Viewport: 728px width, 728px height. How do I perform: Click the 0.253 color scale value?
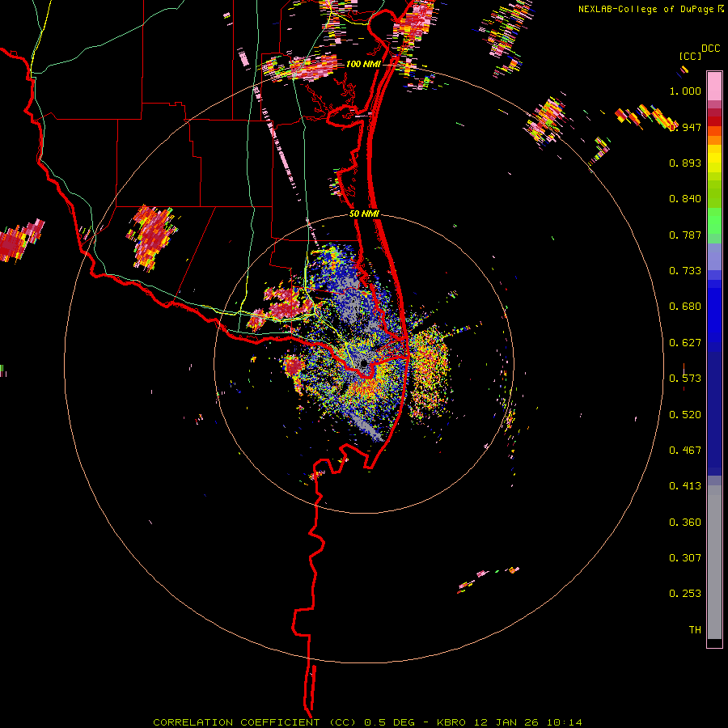(685, 594)
